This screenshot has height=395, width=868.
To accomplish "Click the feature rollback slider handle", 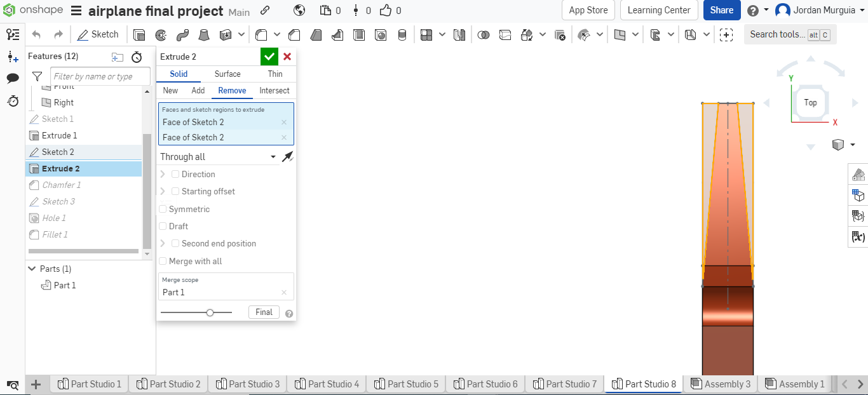I will click(210, 312).
